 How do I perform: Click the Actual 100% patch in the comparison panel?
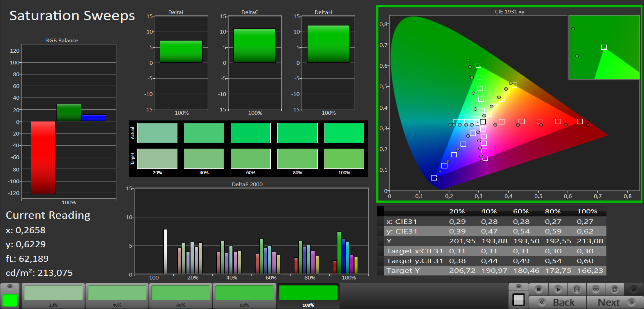(x=344, y=133)
